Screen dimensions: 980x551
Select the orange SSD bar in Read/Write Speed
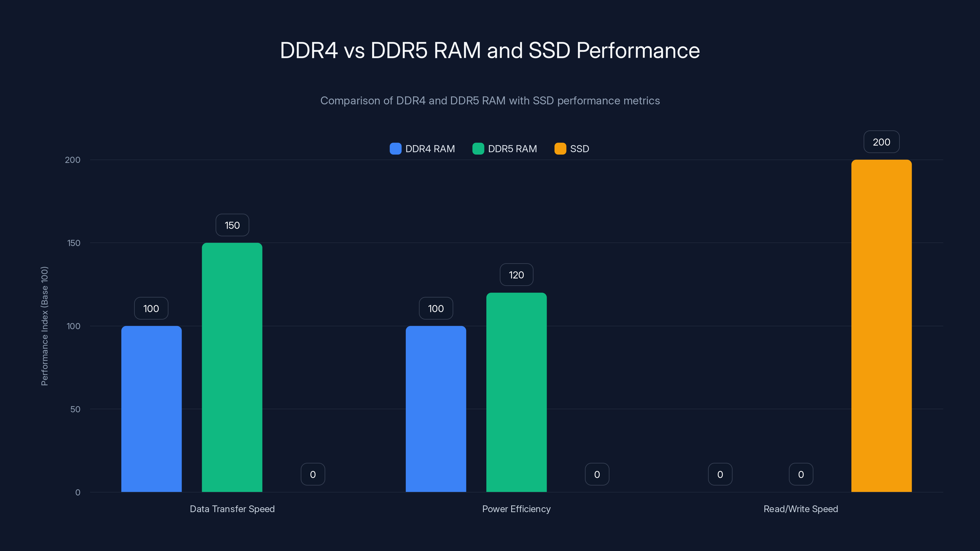(x=881, y=326)
